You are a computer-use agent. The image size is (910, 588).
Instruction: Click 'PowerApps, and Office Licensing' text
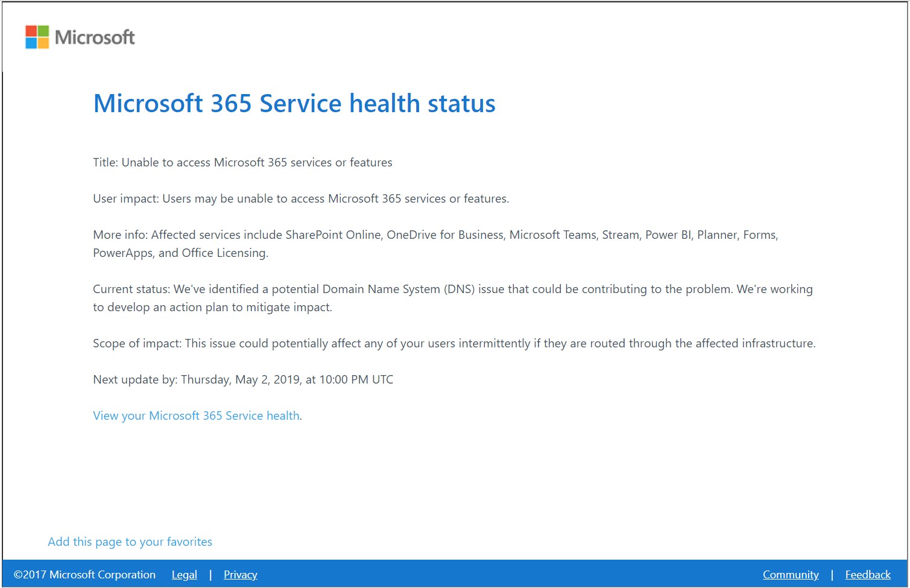coord(180,253)
